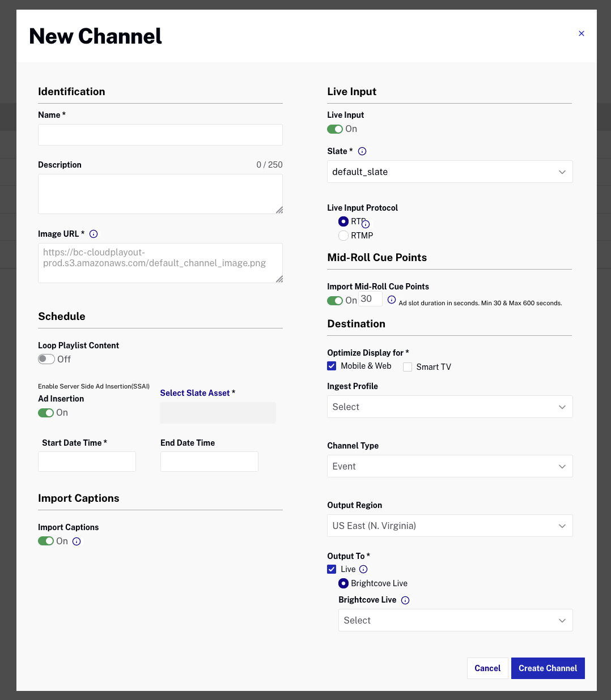Check the Smart TV checkbox
The height and width of the screenshot is (700, 611).
[407, 367]
